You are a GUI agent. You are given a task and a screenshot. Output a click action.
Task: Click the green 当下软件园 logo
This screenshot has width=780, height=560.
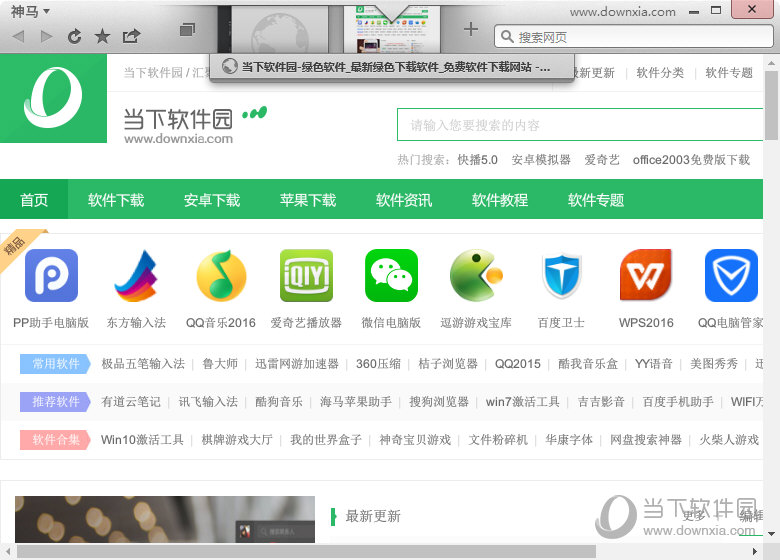tap(53, 98)
